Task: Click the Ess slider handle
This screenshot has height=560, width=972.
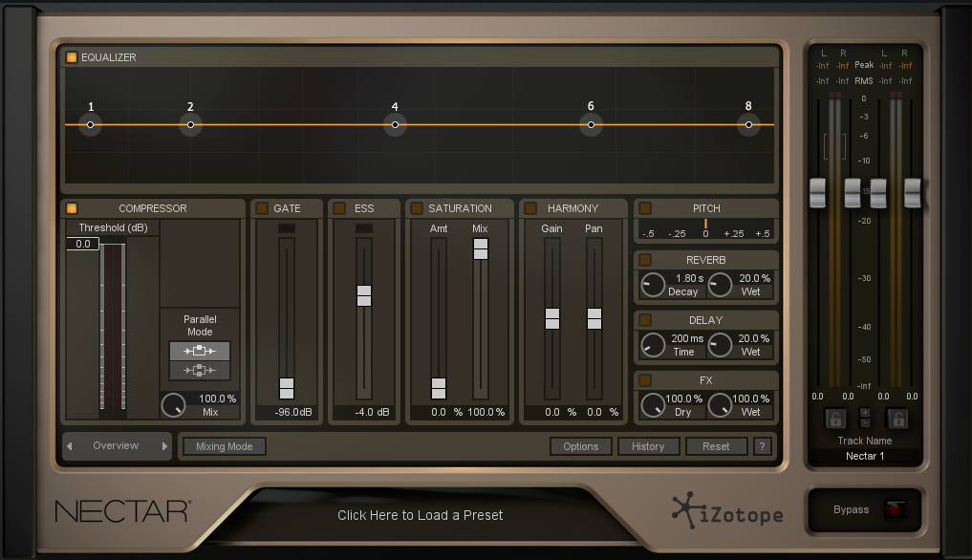Action: 364,296
